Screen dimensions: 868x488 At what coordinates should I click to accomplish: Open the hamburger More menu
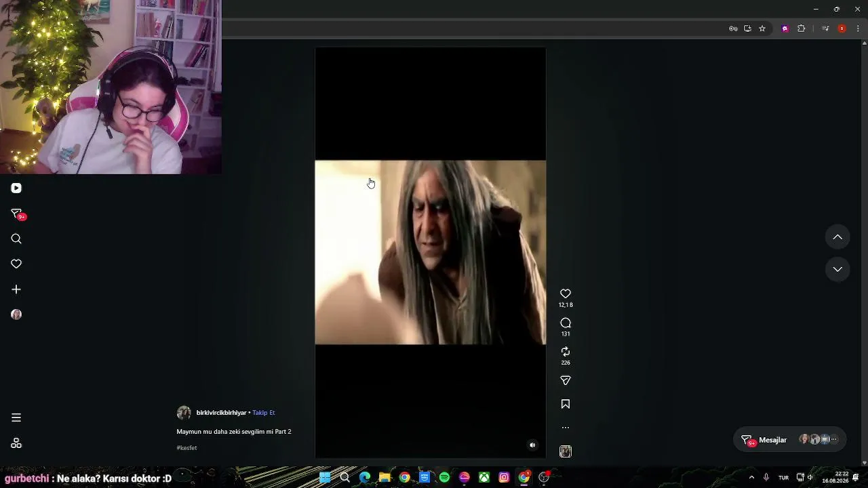(16, 418)
